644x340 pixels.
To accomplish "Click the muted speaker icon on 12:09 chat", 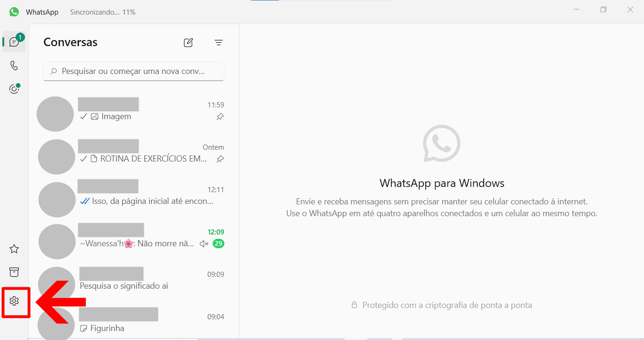I will [204, 244].
